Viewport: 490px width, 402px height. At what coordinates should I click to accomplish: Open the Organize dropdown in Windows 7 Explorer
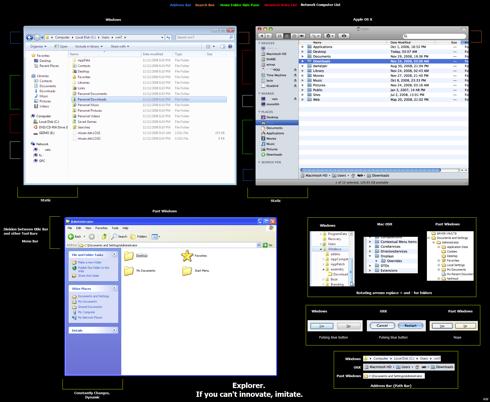(x=38, y=46)
